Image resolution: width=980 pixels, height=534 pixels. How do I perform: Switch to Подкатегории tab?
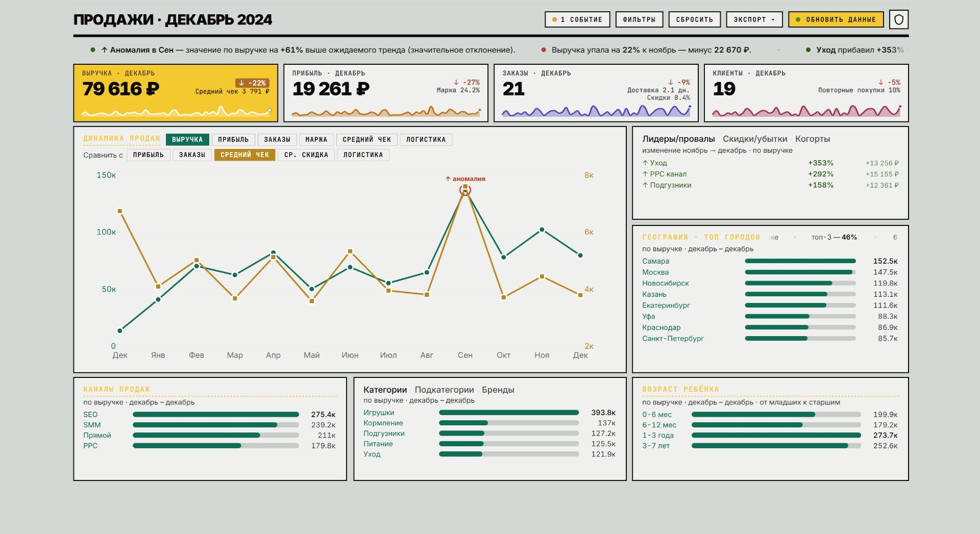444,390
